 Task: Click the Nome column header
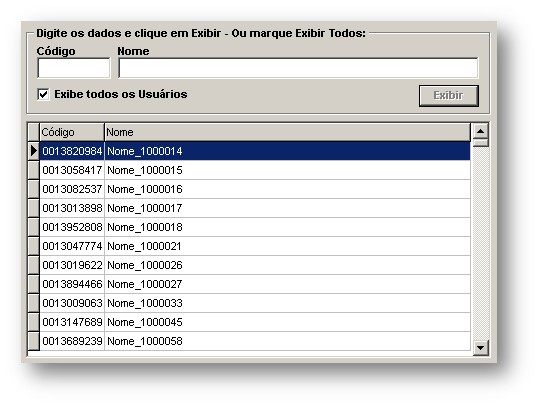(x=287, y=132)
